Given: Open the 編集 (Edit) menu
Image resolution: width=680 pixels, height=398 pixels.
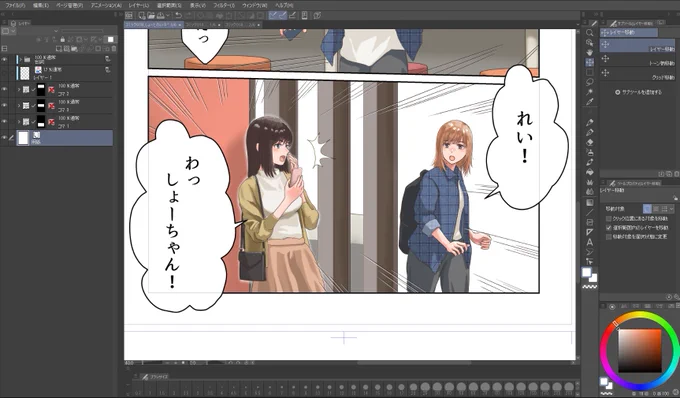Looking at the screenshot, I should click(41, 5).
